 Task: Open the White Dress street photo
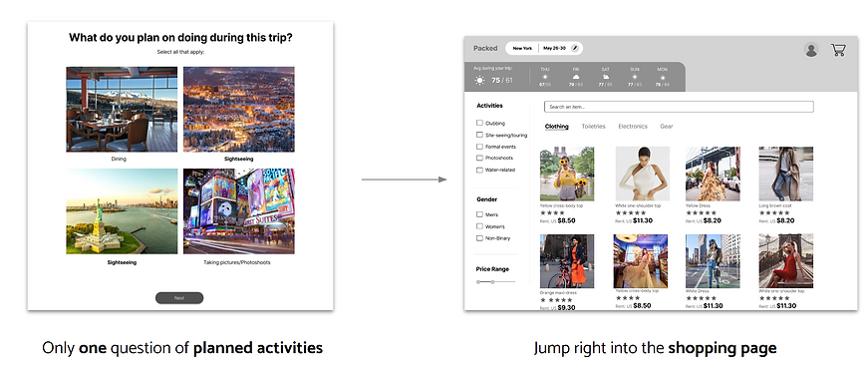(713, 261)
